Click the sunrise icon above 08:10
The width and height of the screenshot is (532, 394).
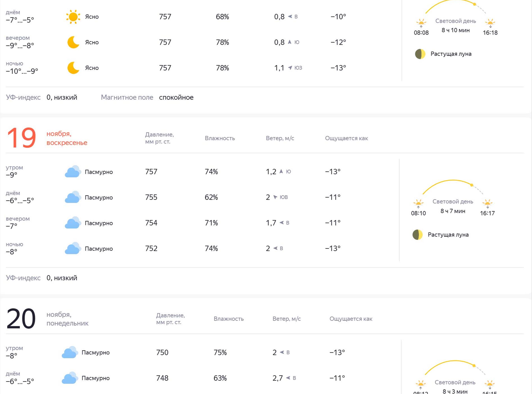[x=418, y=203]
